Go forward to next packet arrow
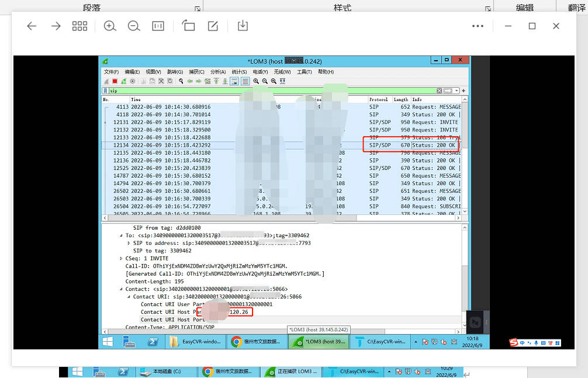Viewport: 588px width, 378px height. pos(199,81)
